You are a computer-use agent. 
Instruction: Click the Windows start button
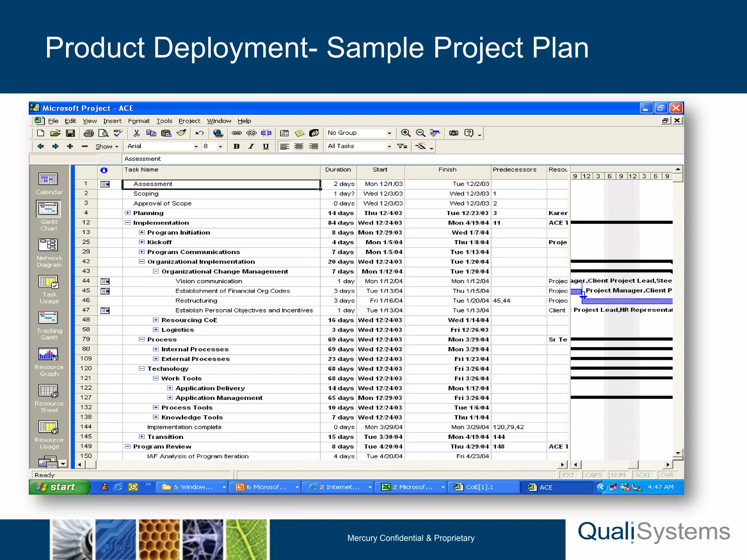tap(59, 487)
